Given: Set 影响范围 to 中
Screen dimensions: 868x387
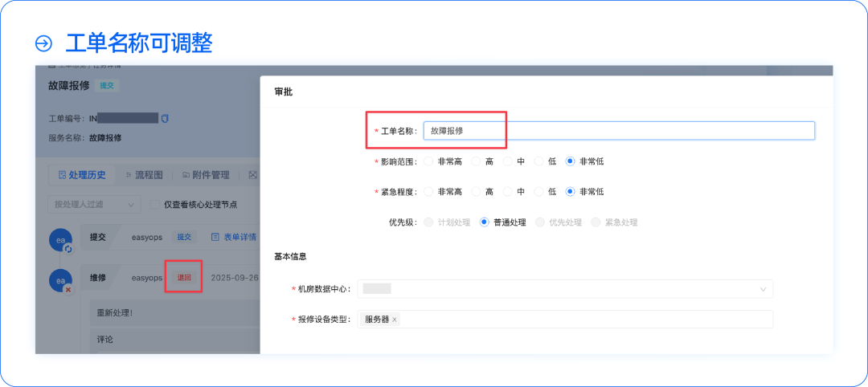Looking at the screenshot, I should [x=508, y=161].
